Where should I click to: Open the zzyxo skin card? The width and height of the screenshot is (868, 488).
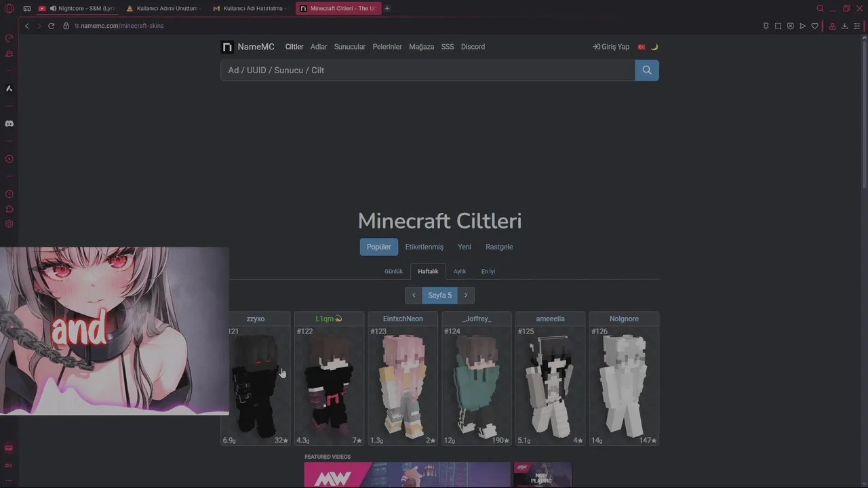(x=256, y=379)
